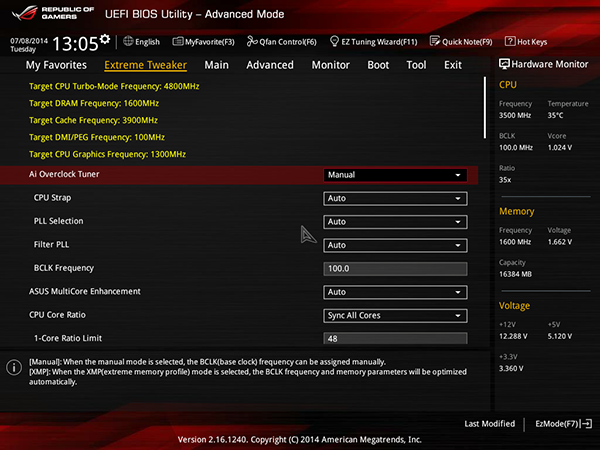This screenshot has height=450, width=600.
Task: Click Target DRAM Frequency: 1600MHz text
Action: pyautogui.click(x=94, y=103)
